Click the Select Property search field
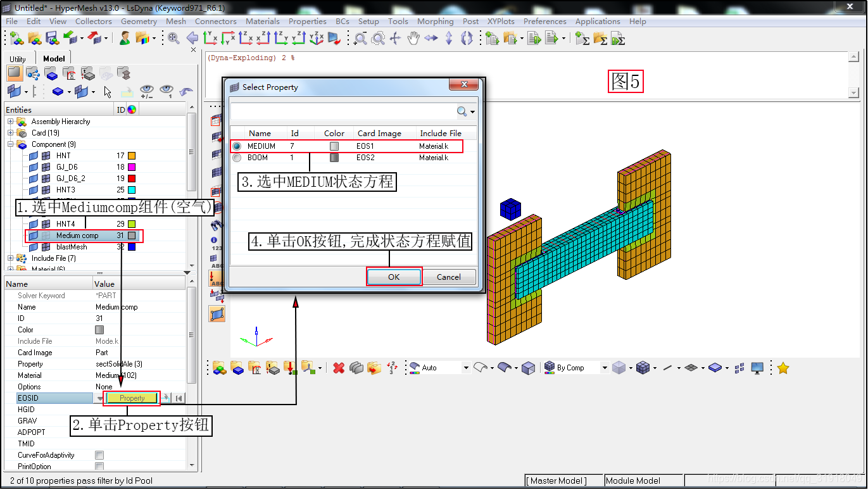Image resolution: width=868 pixels, height=490 pixels. point(343,111)
